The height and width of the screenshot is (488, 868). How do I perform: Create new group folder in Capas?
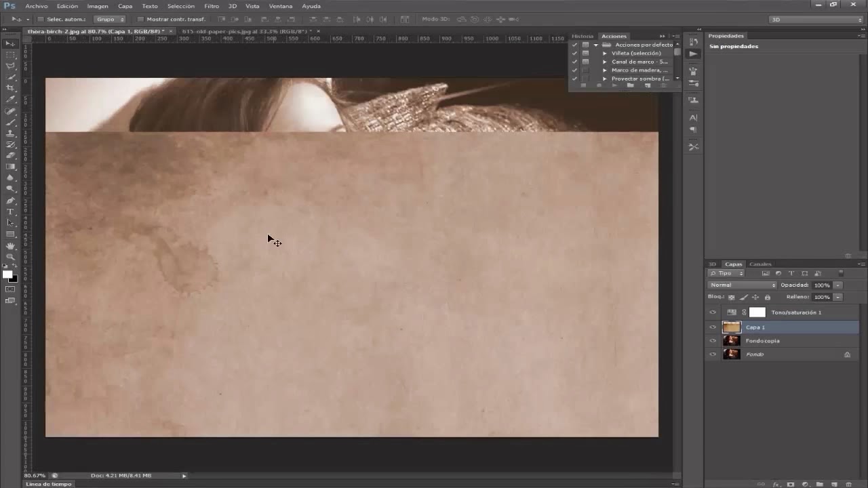tap(820, 485)
